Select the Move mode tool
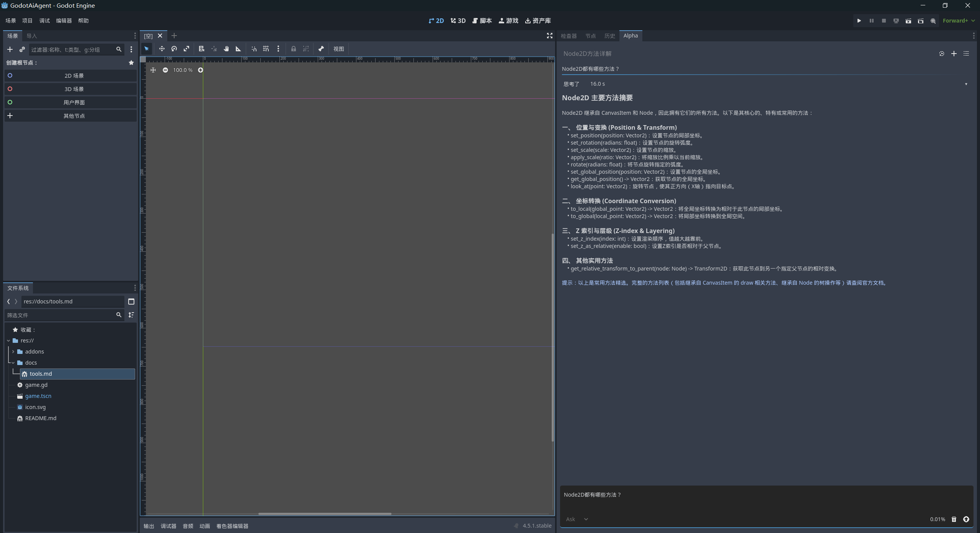Viewport: 980px width, 533px height. point(162,49)
